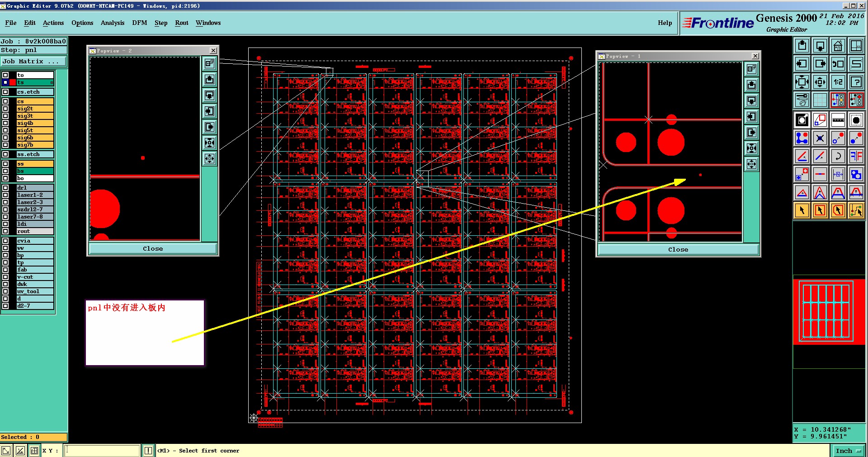Click the connected blue dots icon
Image resolution: width=868 pixels, height=457 pixels.
(x=802, y=138)
